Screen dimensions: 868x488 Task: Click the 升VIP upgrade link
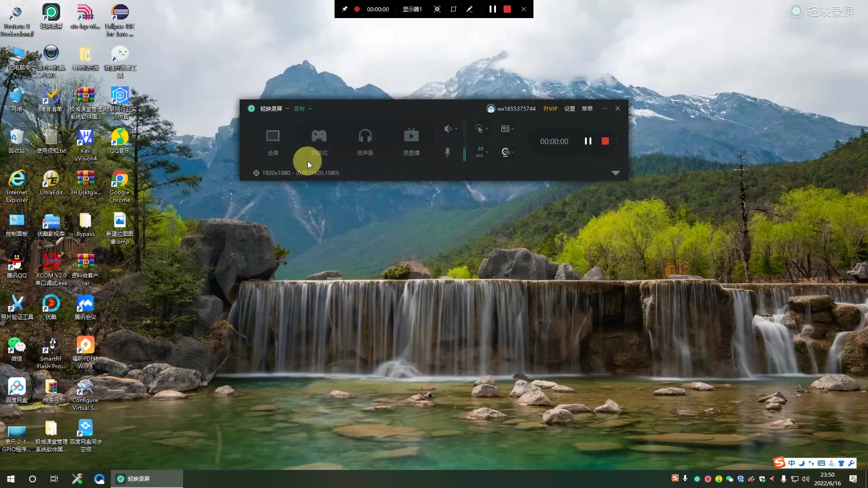pyautogui.click(x=550, y=108)
